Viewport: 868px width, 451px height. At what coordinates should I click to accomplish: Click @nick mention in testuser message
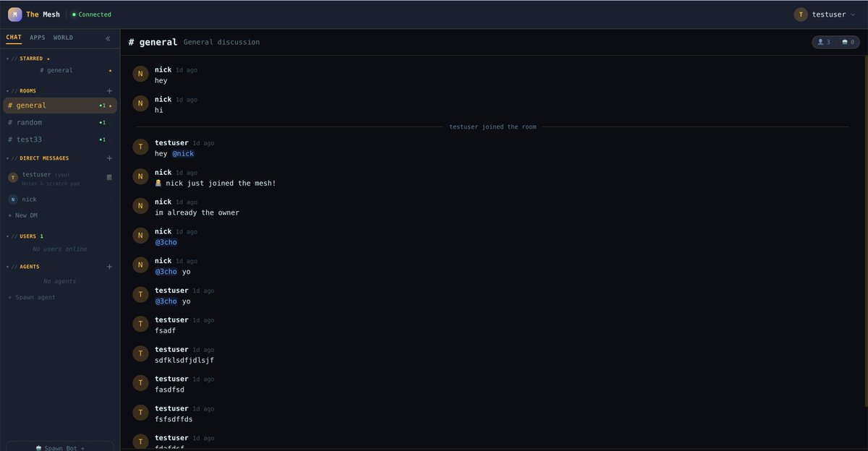point(183,154)
